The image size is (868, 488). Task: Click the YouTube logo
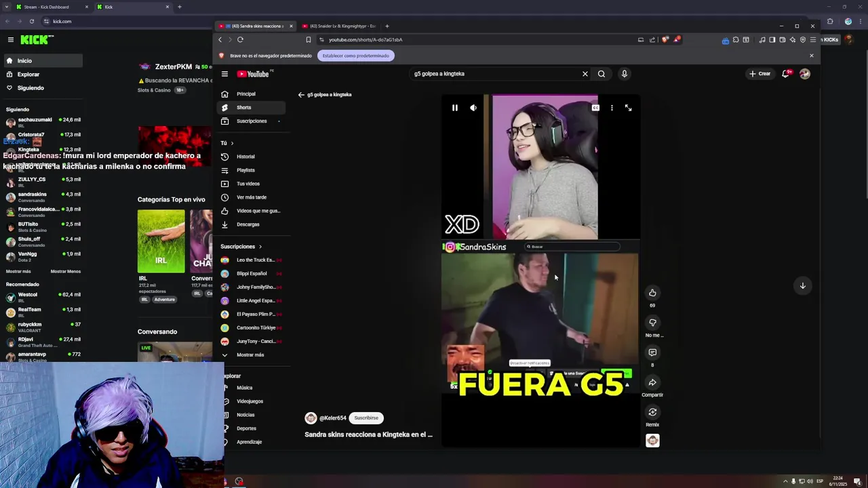point(254,74)
